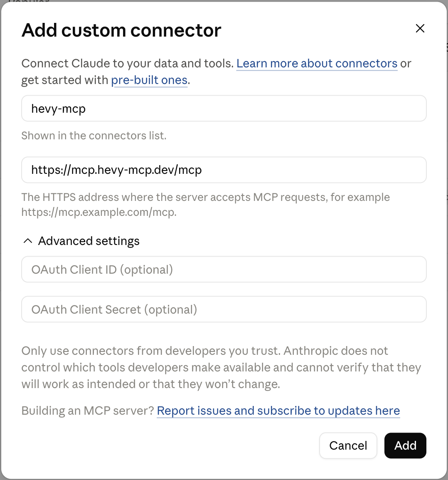Screen dimensions: 448x480
Task: Follow the pre-built ones link
Action: tap(149, 80)
